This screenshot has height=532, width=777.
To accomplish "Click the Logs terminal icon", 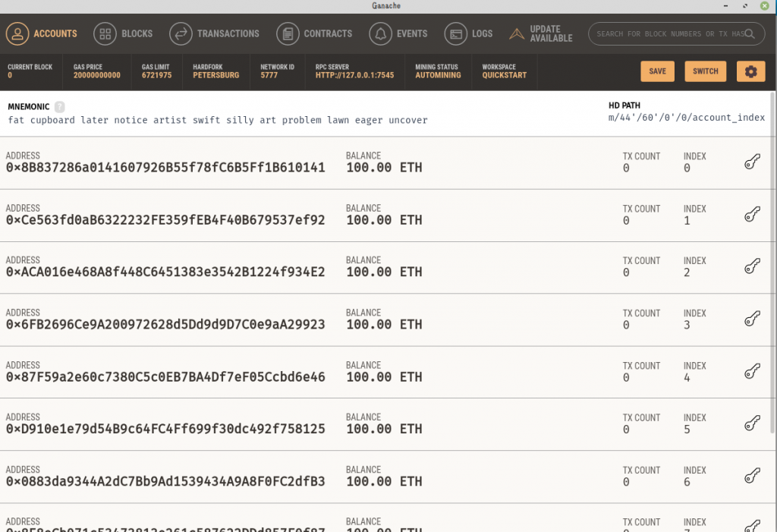I will point(456,33).
